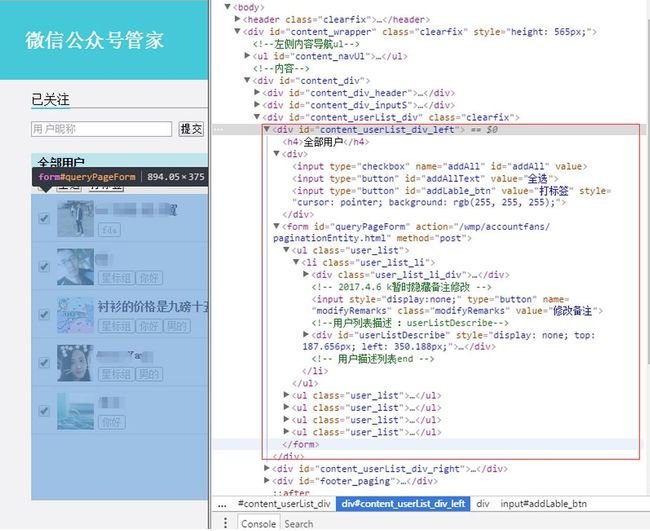Expand the userListDescribe div node
The height and width of the screenshot is (531, 650).
(306, 334)
